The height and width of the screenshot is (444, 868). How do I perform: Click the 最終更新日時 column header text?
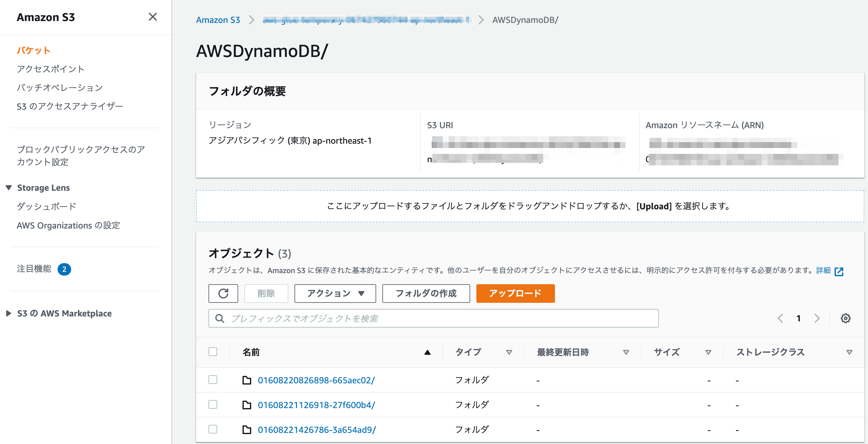click(x=563, y=352)
